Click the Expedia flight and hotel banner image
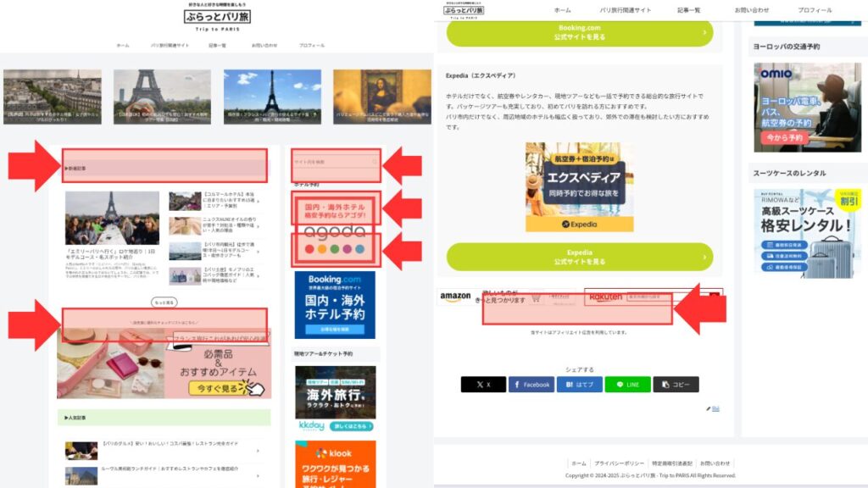The image size is (868, 488). pos(579,187)
